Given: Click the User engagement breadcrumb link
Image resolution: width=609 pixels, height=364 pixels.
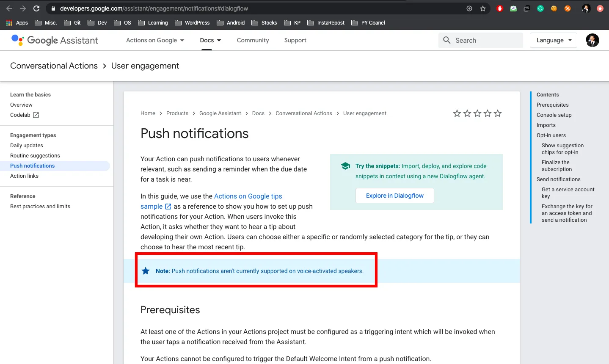Looking at the screenshot, I should (365, 113).
